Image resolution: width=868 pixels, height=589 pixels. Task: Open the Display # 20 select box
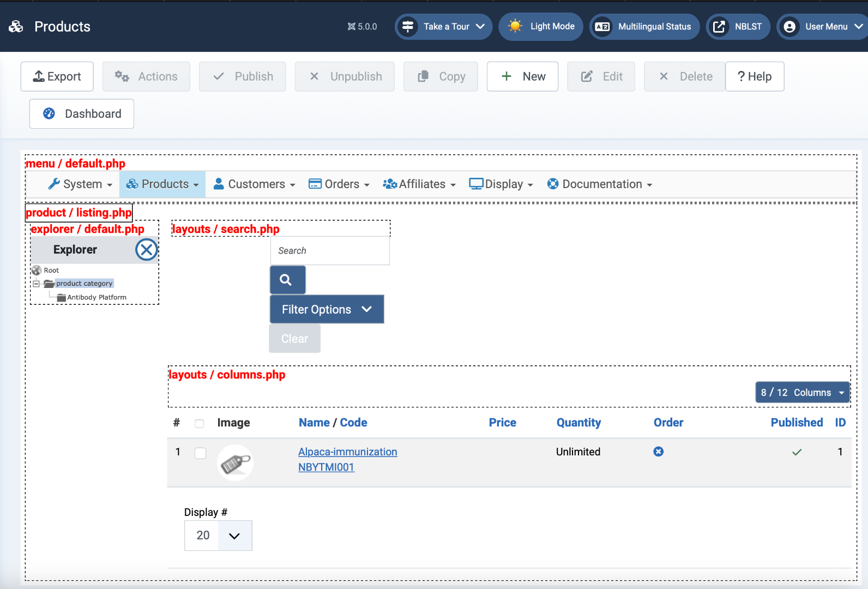pyautogui.click(x=218, y=536)
